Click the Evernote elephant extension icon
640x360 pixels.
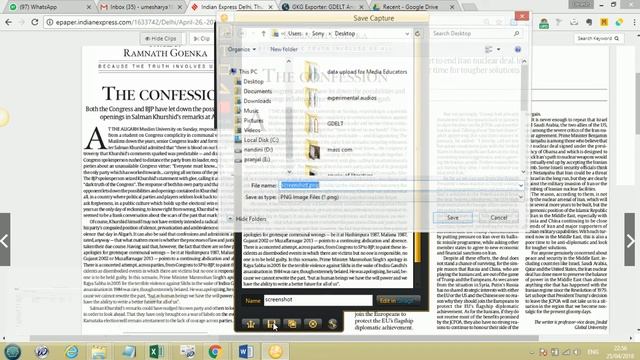pyautogui.click(x=589, y=23)
